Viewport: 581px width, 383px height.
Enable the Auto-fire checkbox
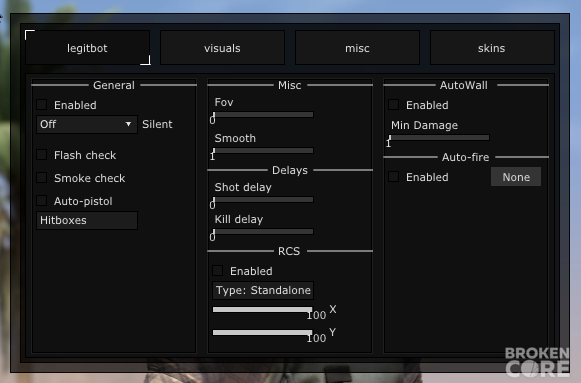pos(394,177)
